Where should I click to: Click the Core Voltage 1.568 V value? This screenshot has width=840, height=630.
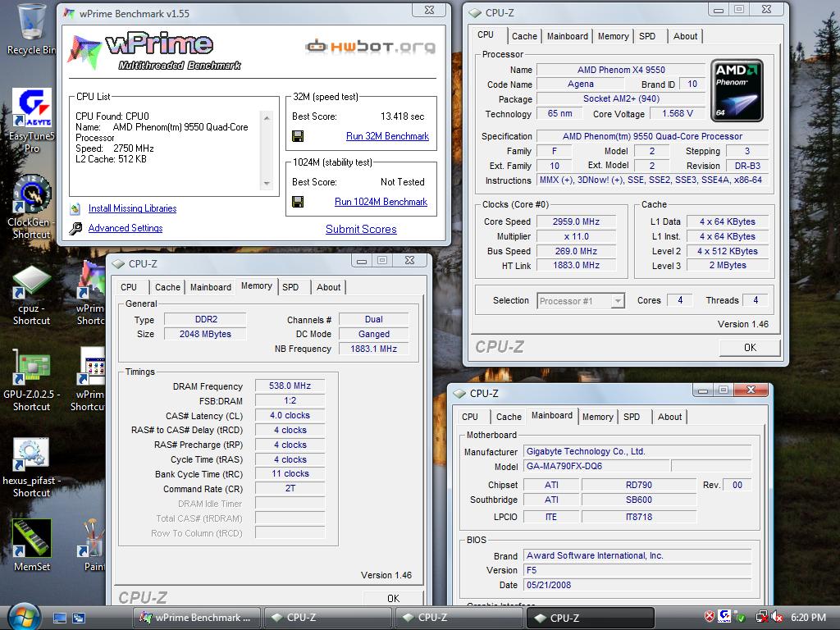[678, 113]
